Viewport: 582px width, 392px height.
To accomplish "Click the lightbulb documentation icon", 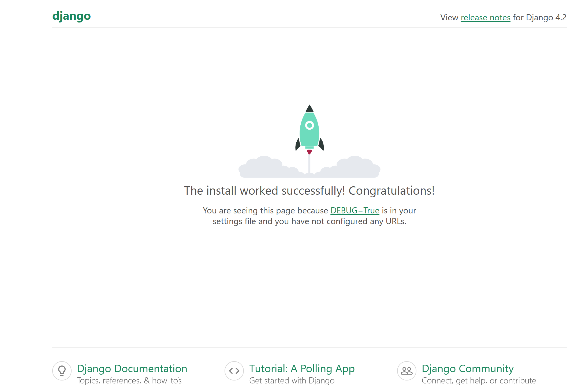I will (x=62, y=371).
